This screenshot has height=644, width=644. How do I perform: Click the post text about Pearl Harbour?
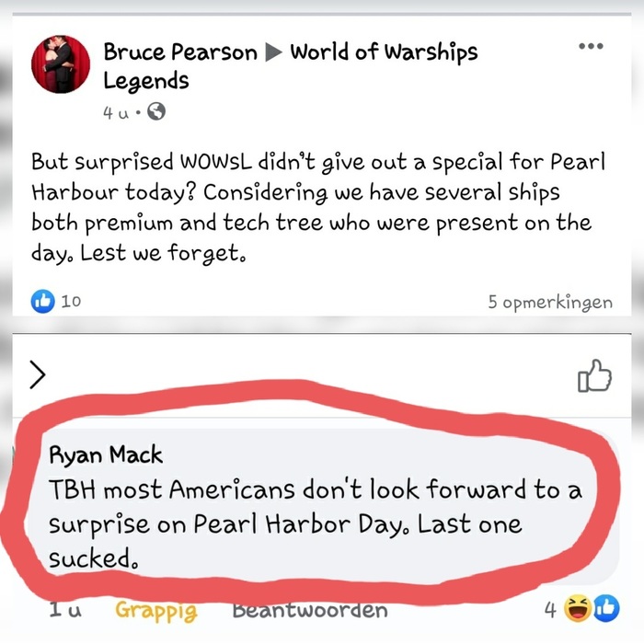[x=318, y=207]
